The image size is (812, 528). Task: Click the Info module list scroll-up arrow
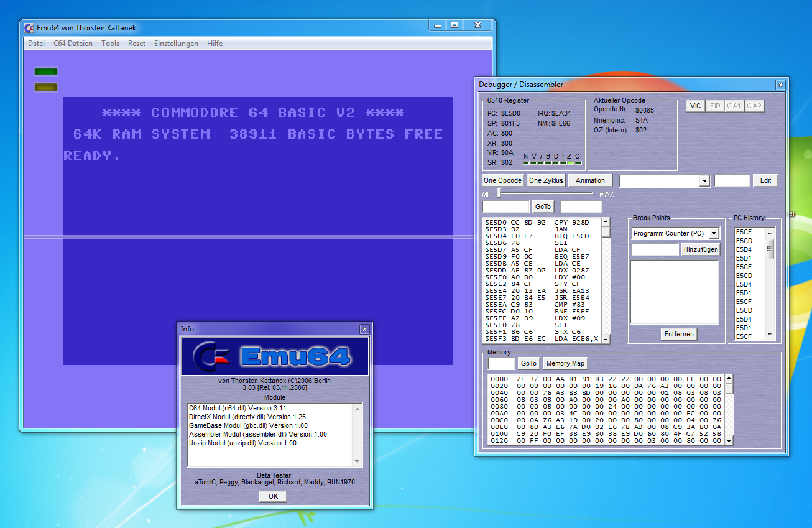tap(358, 408)
